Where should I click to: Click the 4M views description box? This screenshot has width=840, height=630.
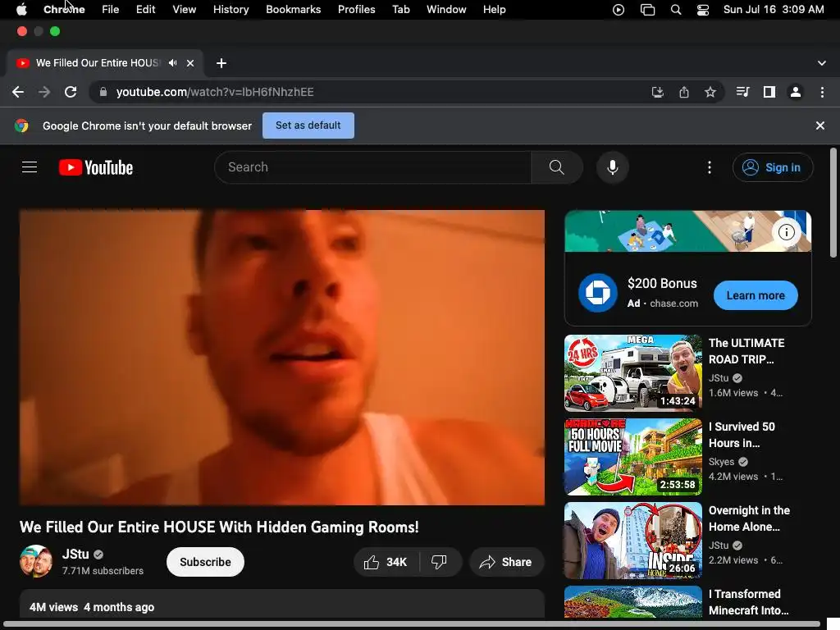(282, 605)
